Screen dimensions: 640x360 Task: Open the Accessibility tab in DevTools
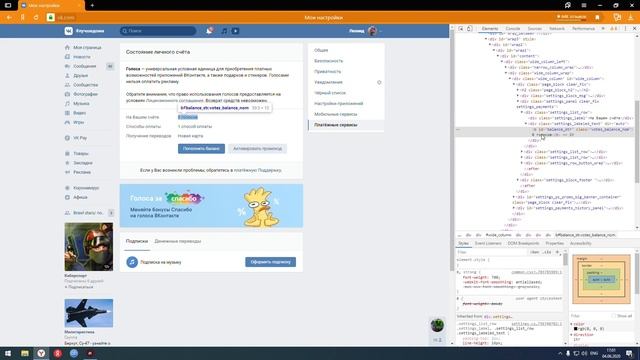point(580,243)
